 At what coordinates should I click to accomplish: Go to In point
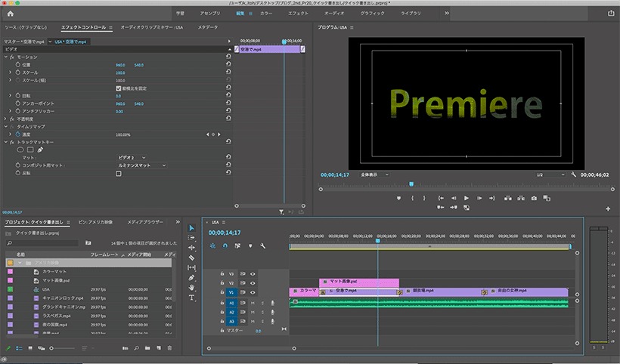click(x=441, y=198)
